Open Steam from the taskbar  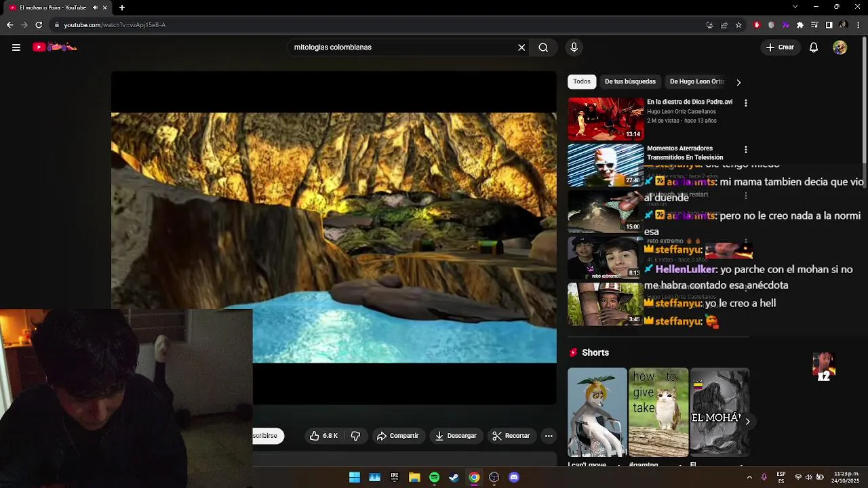pyautogui.click(x=454, y=477)
